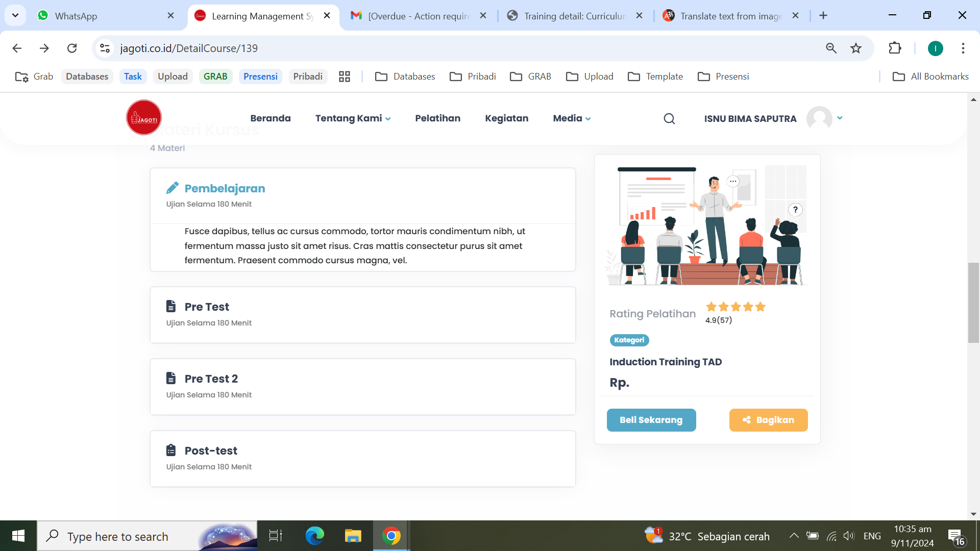Viewport: 980px width, 551px height.
Task: Open Microsoft Edge from the taskbar
Action: pyautogui.click(x=314, y=536)
